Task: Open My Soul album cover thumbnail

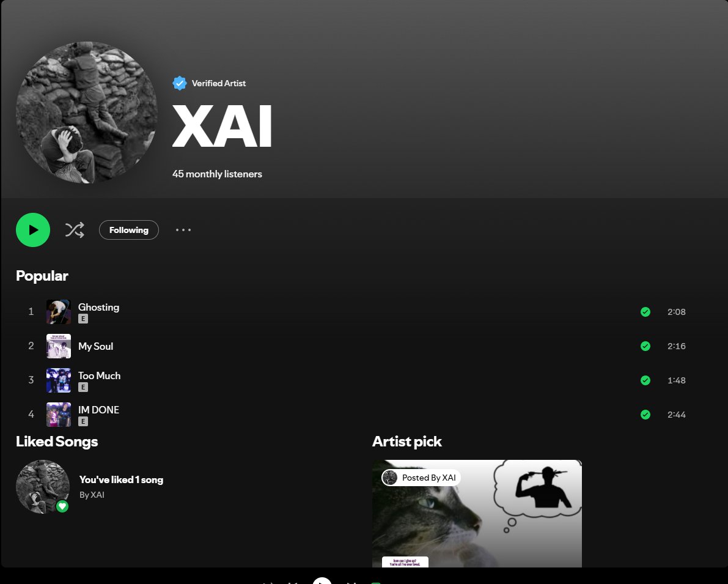Action: (x=59, y=346)
